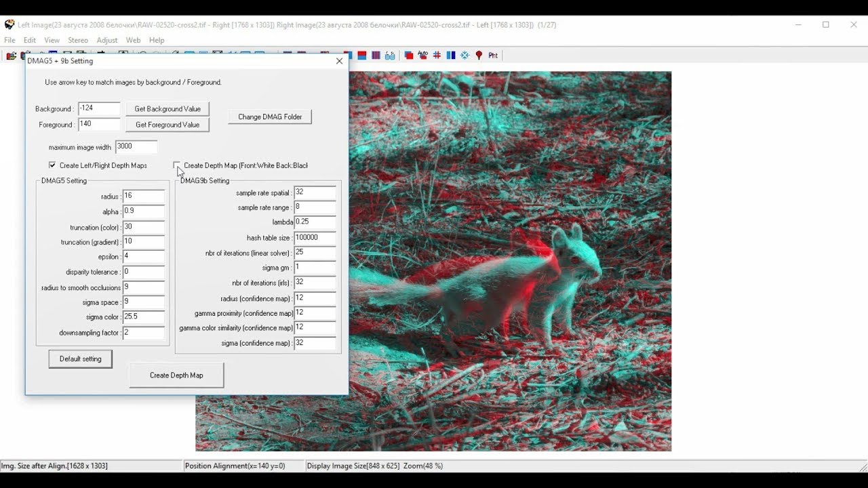
Task: Click gamma proximity (confidence map) field
Action: pos(315,313)
